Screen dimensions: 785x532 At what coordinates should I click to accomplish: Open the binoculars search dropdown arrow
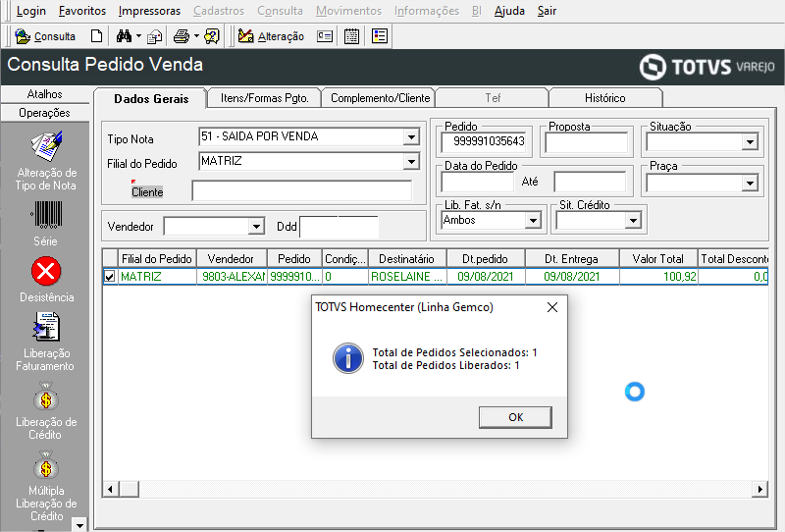click(x=138, y=36)
